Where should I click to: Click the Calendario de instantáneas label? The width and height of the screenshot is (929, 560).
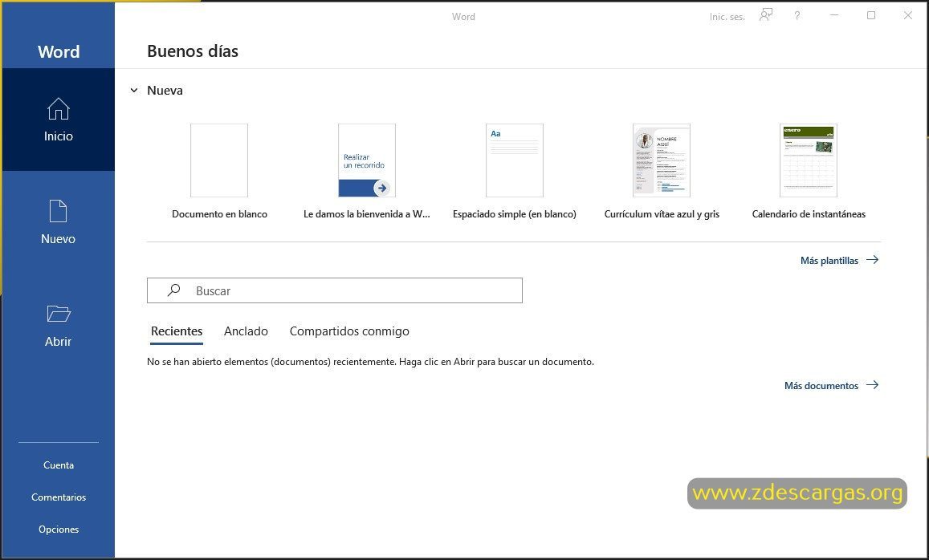click(x=809, y=214)
